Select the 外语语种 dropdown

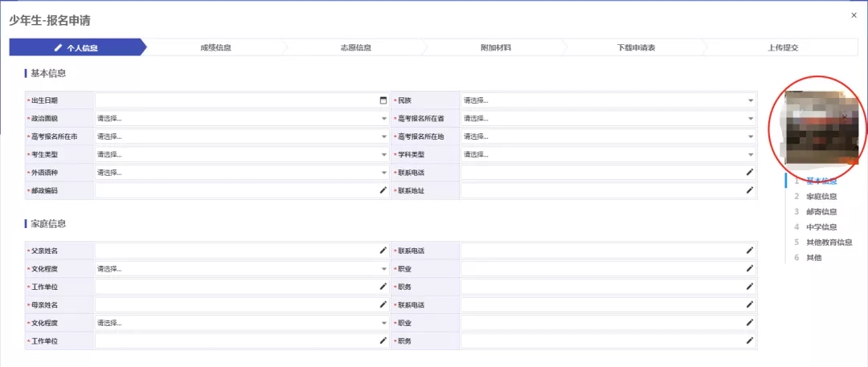[241, 172]
